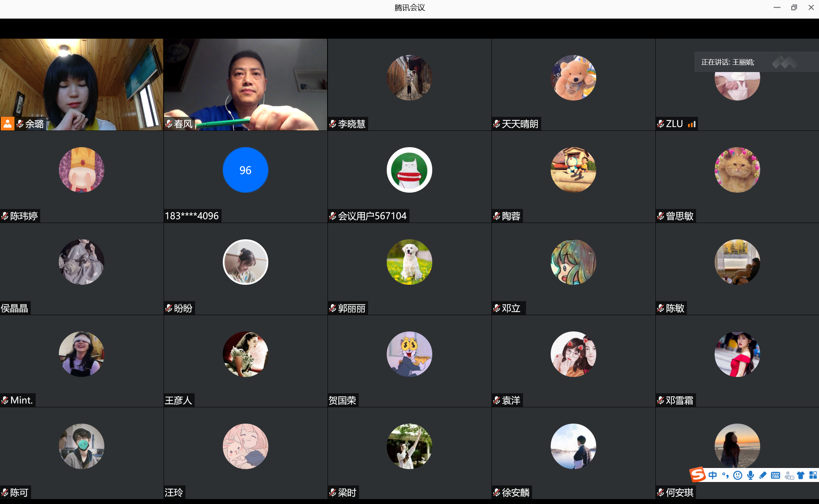Image resolution: width=819 pixels, height=504 pixels.
Task: Open the Sogou soft keyboard
Action: click(775, 475)
